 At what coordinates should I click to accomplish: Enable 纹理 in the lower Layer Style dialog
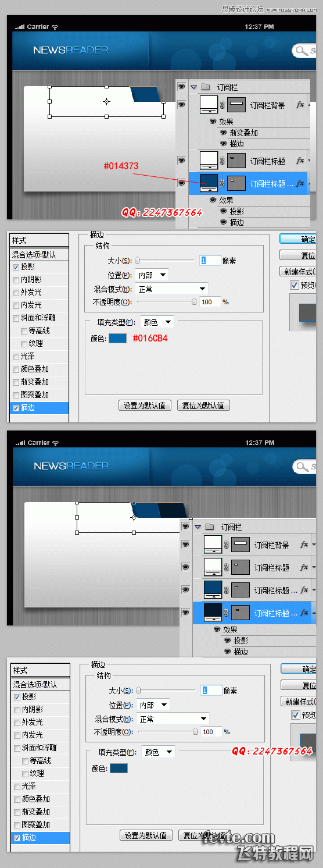point(25,773)
